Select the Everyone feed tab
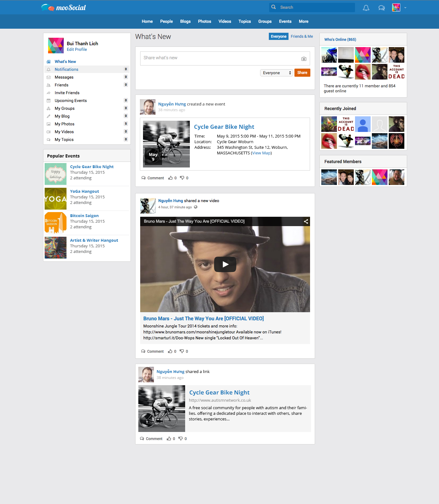This screenshot has height=504, width=439. 279,36
